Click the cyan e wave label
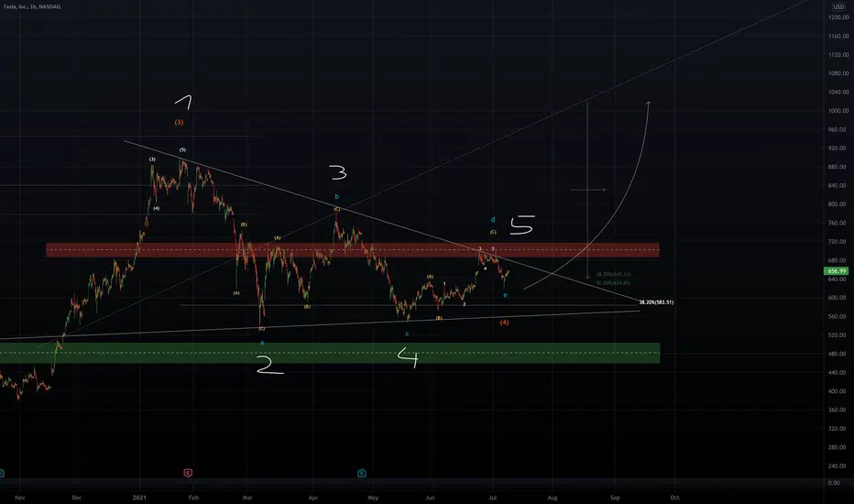Screen dimensions: 854x504 click(x=506, y=295)
